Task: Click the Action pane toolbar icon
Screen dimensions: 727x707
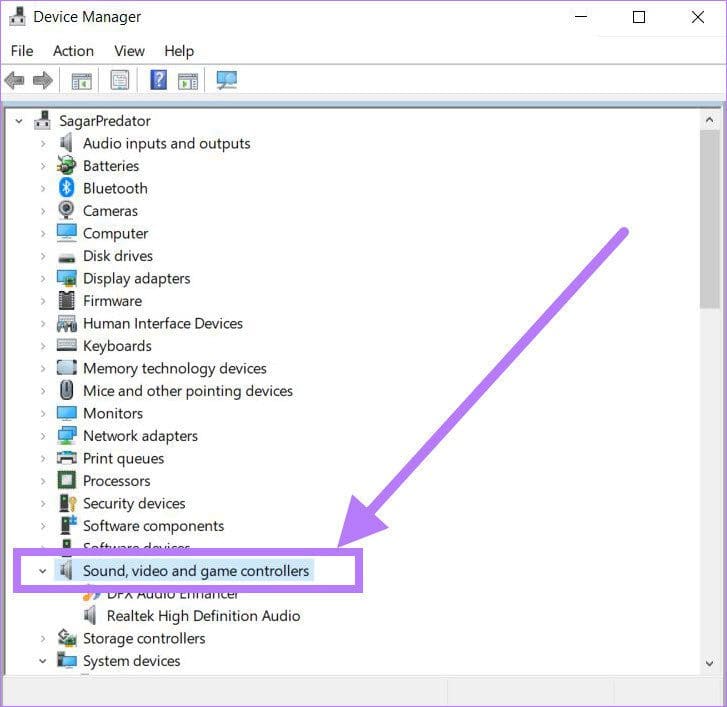Action: [188, 81]
